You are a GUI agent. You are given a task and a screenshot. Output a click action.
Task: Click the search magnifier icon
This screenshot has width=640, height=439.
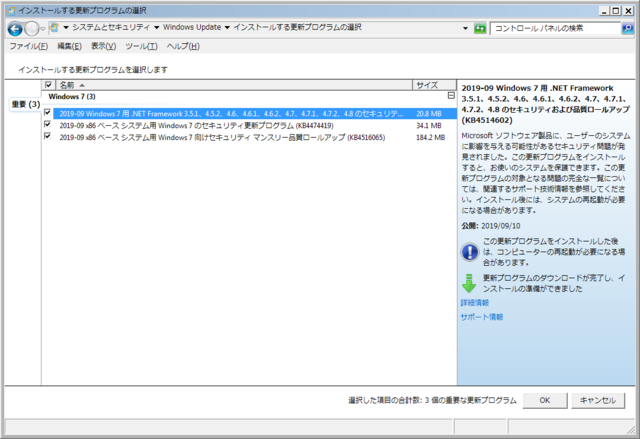pyautogui.click(x=627, y=28)
